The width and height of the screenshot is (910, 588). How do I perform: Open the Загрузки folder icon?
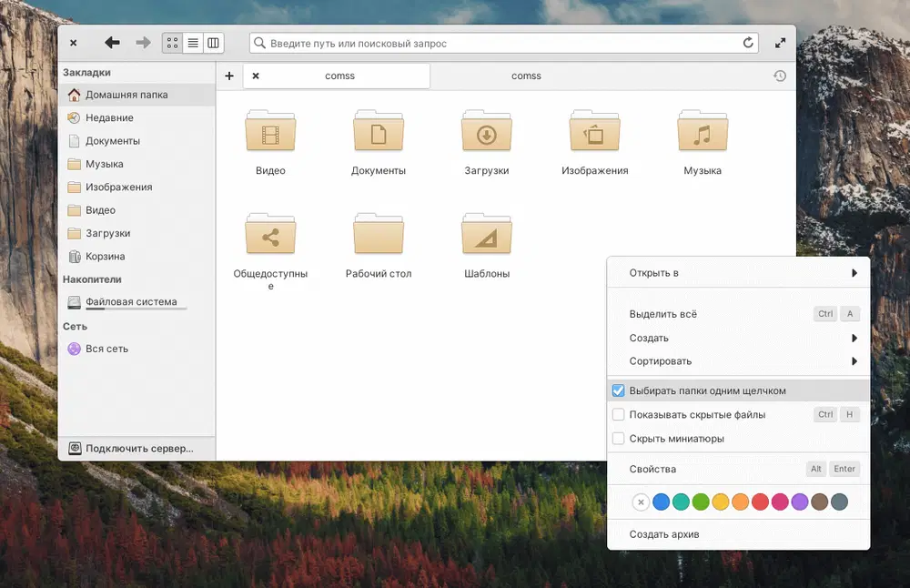point(486,134)
